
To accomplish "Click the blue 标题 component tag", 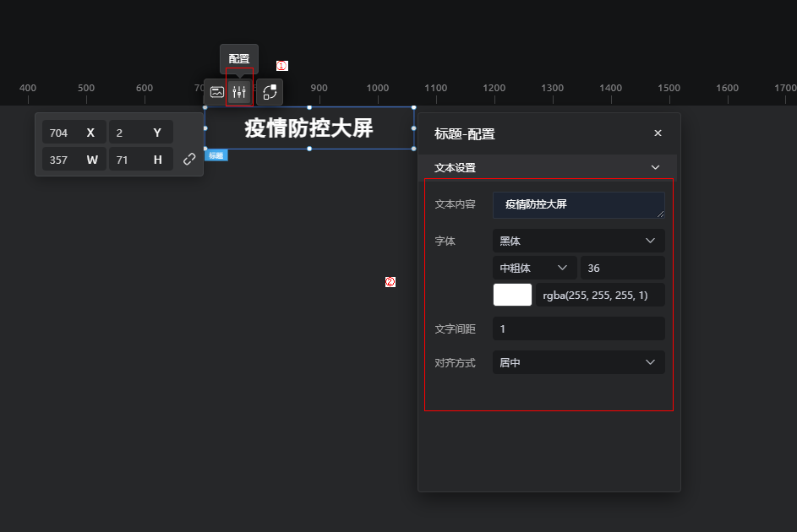I will pos(216,155).
